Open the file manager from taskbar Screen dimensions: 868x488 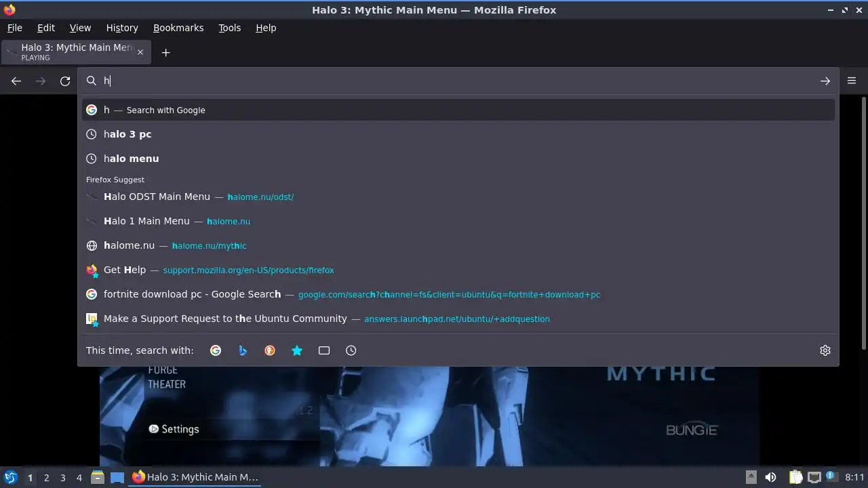coord(97,477)
